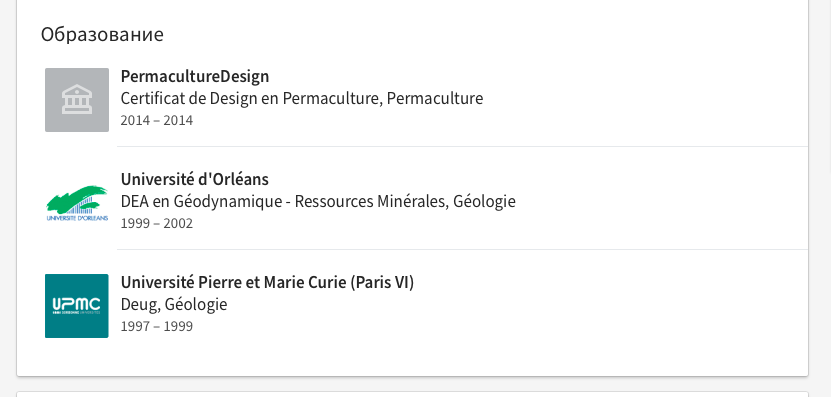Viewport: 831px width, 397px height.
Task: Click the word Géologie in the Orléans degree
Action: 484,201
